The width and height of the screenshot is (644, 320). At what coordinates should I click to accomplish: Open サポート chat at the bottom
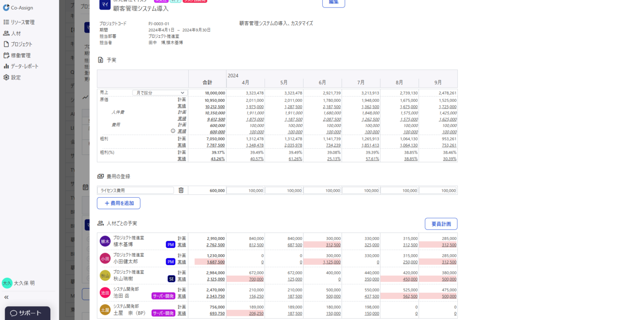pyautogui.click(x=27, y=313)
